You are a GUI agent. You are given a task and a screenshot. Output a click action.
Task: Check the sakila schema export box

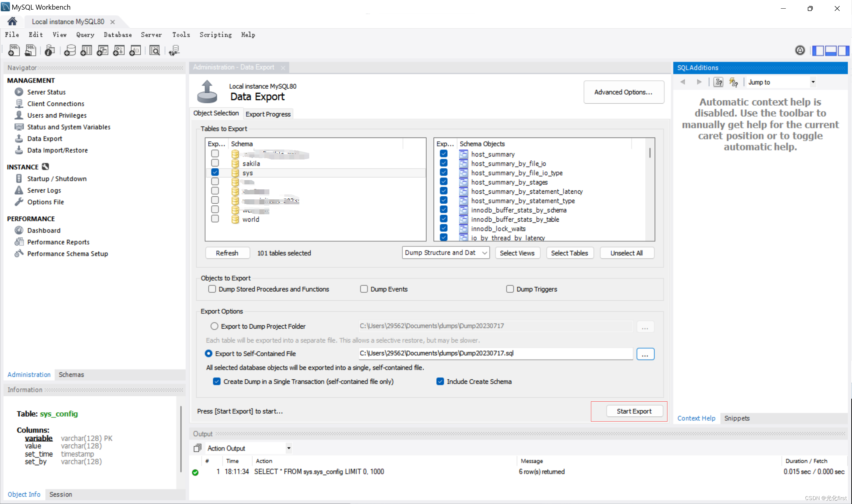point(215,163)
